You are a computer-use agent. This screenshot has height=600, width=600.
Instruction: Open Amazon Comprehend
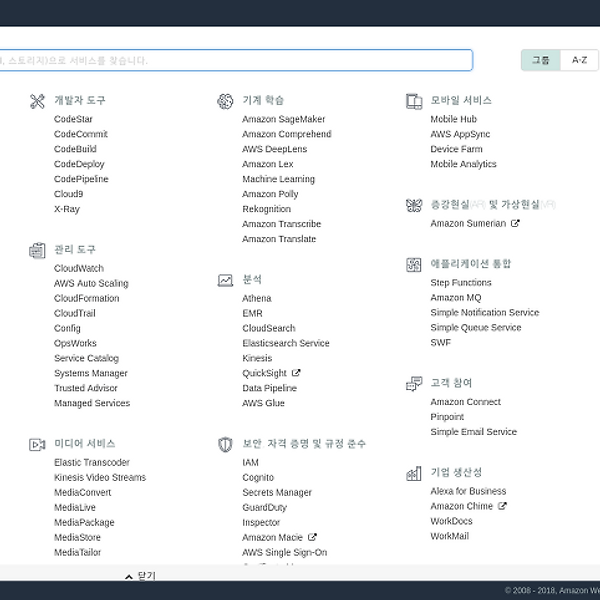(x=287, y=134)
